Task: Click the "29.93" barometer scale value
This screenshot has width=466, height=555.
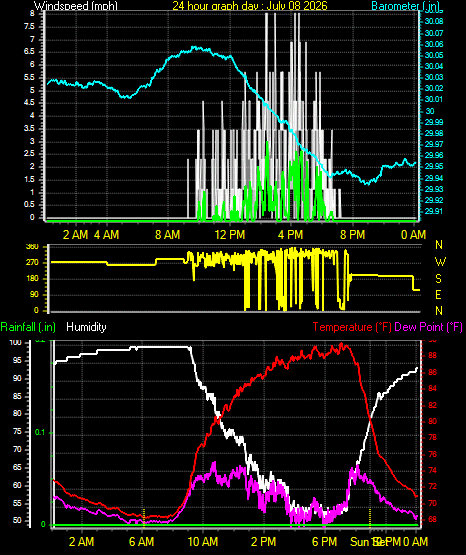Action: [434, 189]
